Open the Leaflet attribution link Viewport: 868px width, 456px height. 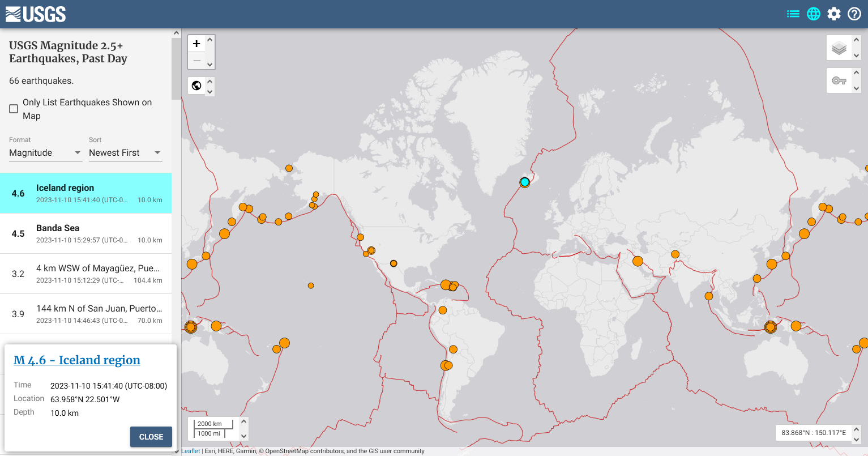pos(191,451)
